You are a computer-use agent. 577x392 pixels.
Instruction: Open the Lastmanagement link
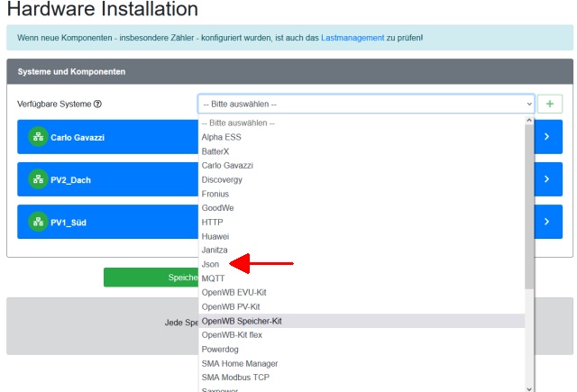[353, 38]
